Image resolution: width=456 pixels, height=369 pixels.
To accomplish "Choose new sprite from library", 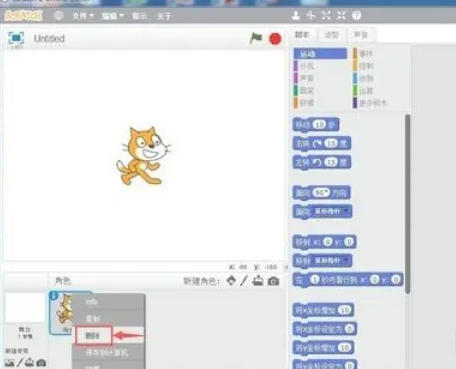I will (x=231, y=281).
